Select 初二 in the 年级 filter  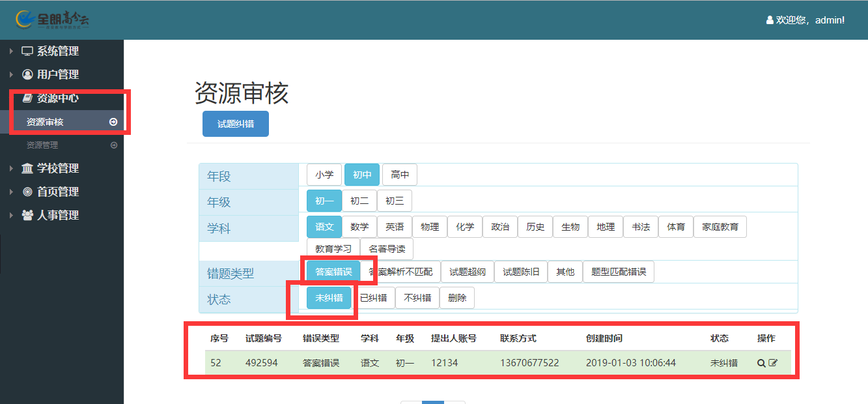coord(359,201)
